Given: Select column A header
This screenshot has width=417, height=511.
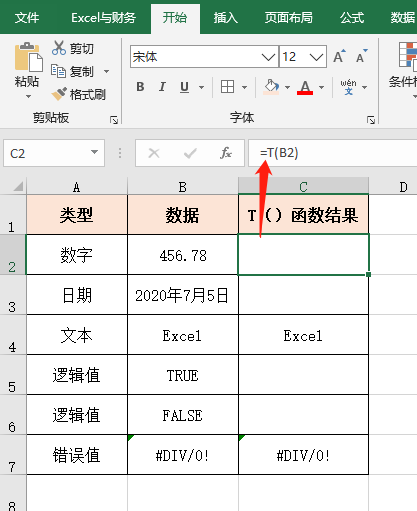Looking at the screenshot, I should pos(77,187).
